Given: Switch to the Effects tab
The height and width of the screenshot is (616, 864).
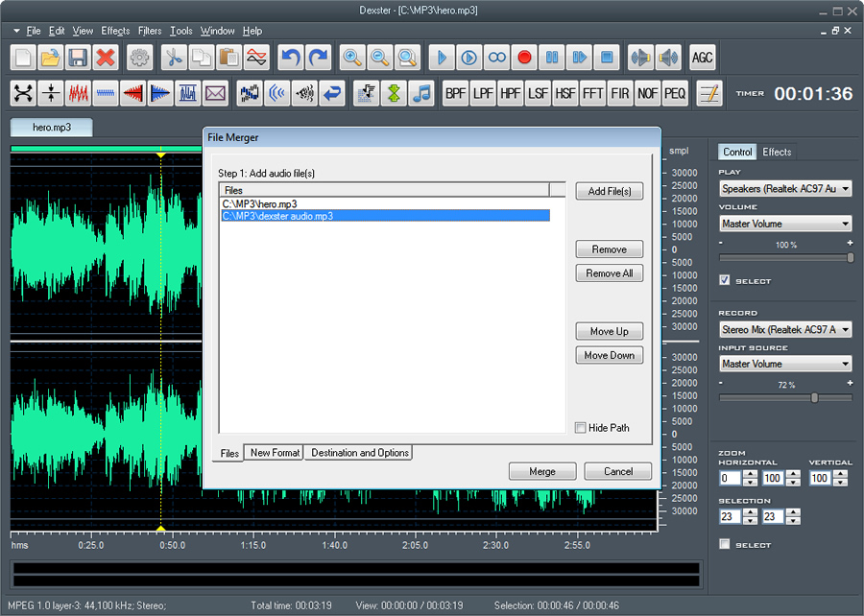Looking at the screenshot, I should point(777,152).
